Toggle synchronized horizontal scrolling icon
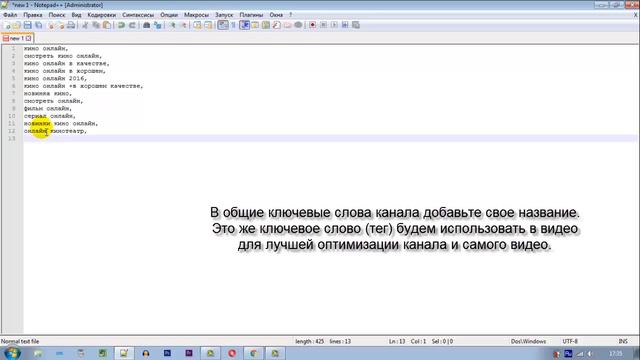Viewport: 640px width, 360px height. tap(208, 25)
